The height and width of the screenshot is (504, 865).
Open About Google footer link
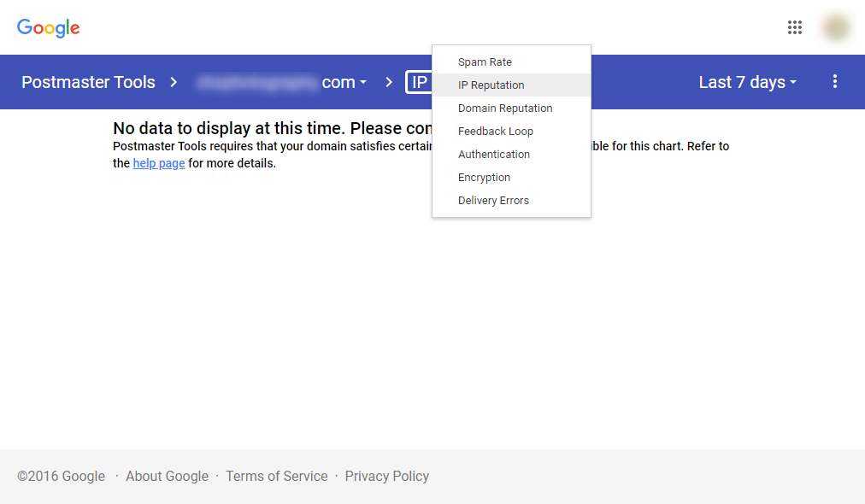tap(168, 476)
